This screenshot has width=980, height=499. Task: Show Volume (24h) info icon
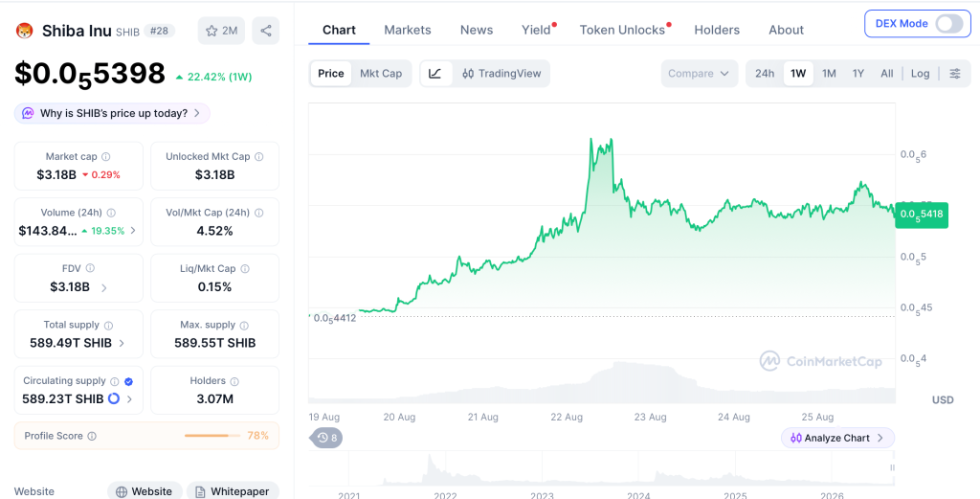point(111,213)
